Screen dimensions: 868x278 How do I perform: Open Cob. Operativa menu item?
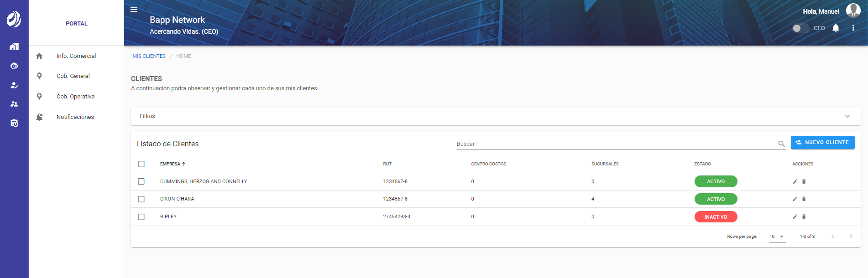(x=75, y=97)
